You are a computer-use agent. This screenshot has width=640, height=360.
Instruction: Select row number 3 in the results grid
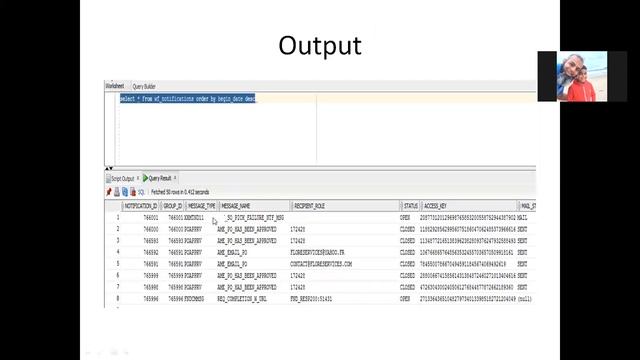tap(118, 240)
